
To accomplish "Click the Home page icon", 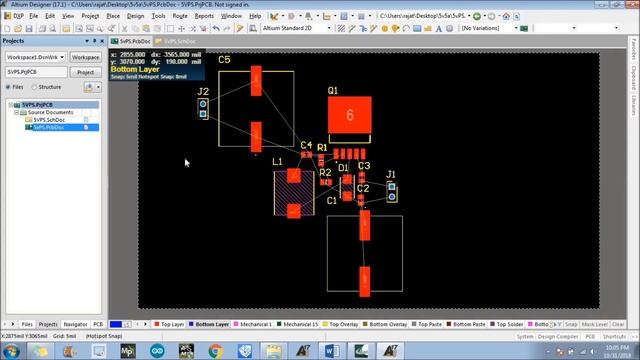I will (x=506, y=16).
